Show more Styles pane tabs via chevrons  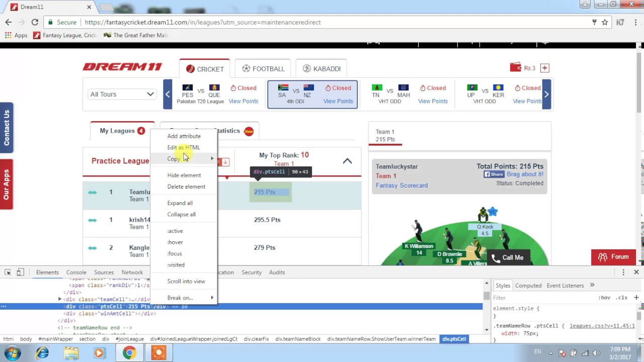pos(592,285)
